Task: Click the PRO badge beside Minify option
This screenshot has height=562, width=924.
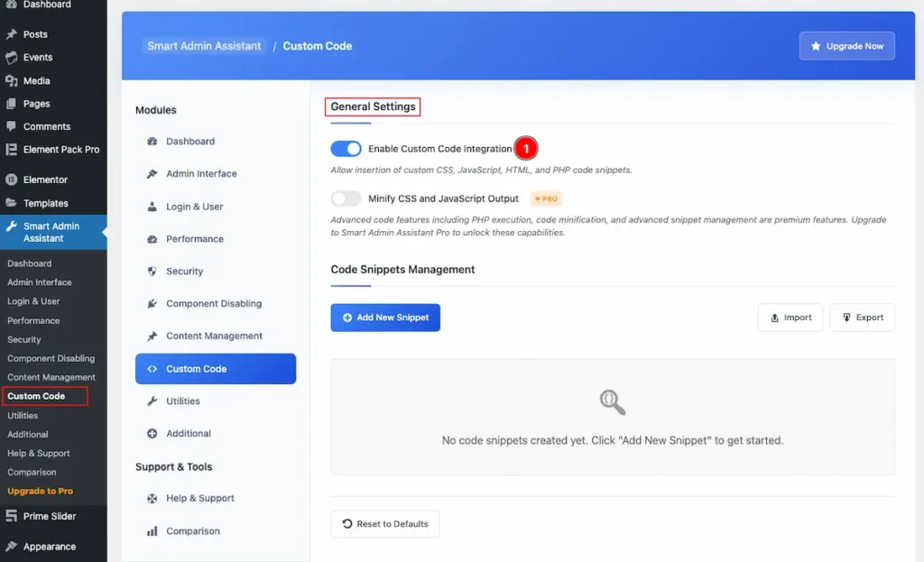Action: coord(546,198)
